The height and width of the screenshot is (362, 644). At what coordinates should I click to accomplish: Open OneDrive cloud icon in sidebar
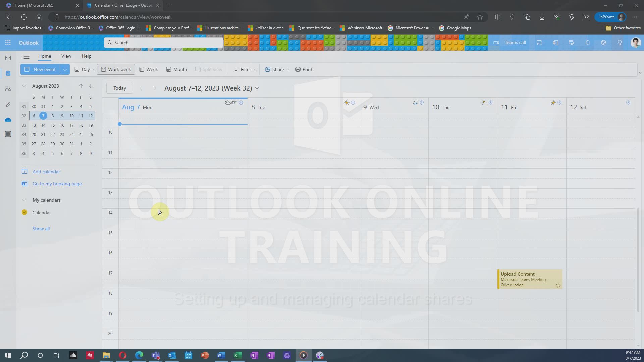[x=8, y=120]
